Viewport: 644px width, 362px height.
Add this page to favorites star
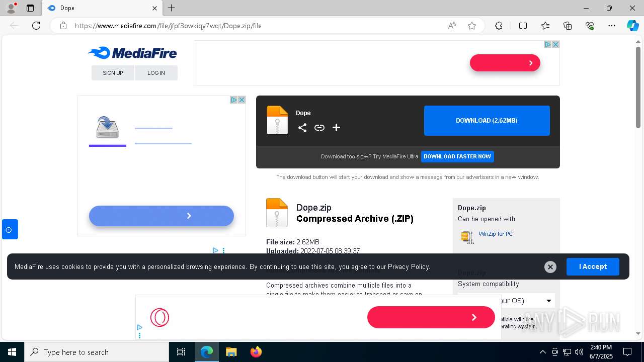tap(472, 26)
